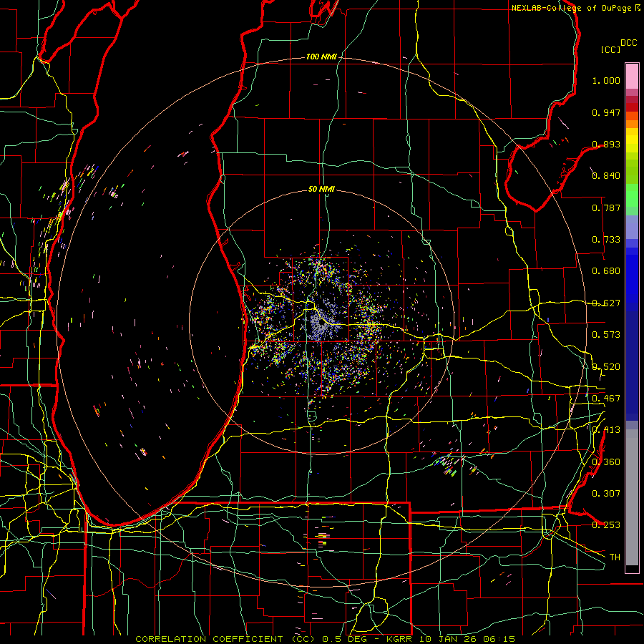Pick the red segment of the color bar

pos(632,107)
